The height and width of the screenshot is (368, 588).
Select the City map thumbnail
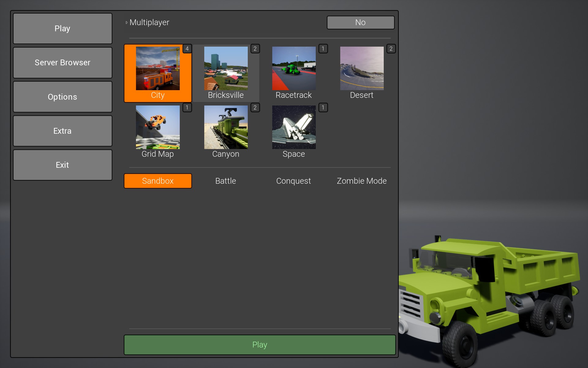click(x=158, y=68)
